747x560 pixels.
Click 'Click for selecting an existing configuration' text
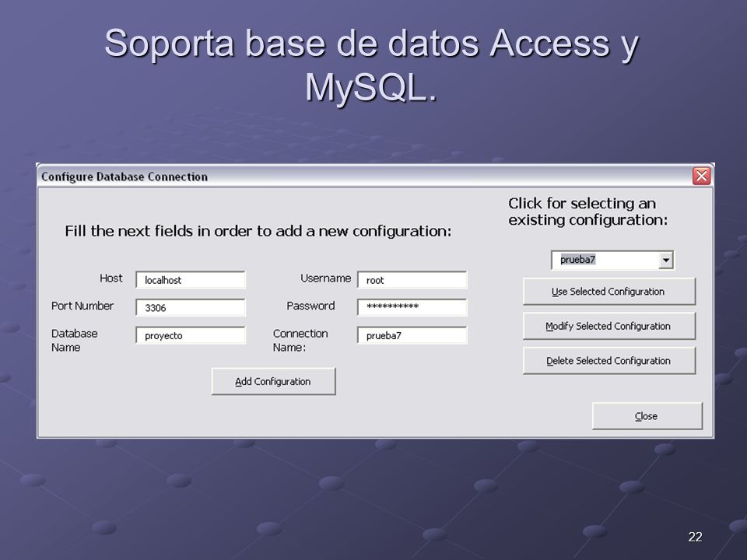click(588, 212)
